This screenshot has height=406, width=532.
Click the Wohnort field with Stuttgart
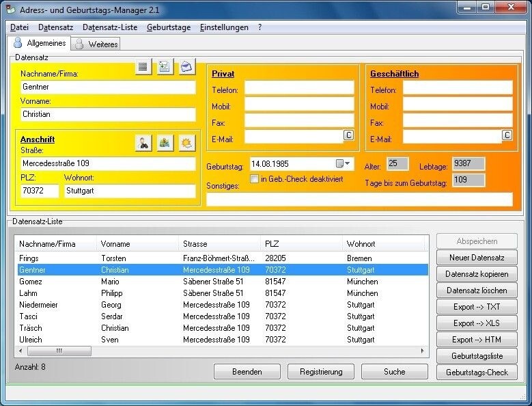[x=130, y=191]
